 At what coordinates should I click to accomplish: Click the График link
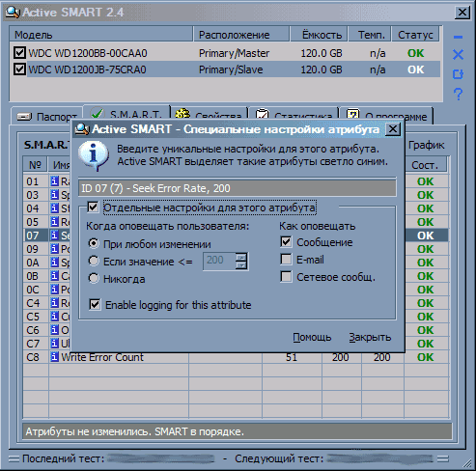pos(426,146)
